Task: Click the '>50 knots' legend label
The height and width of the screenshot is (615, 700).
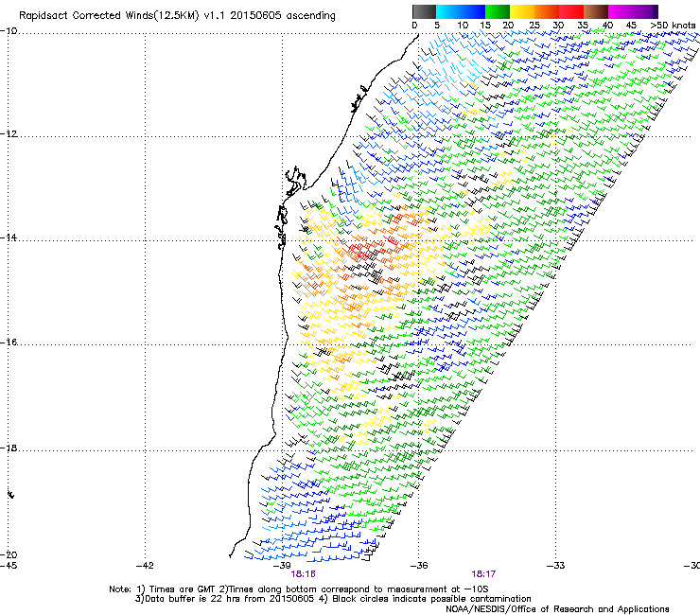Action: [x=673, y=26]
